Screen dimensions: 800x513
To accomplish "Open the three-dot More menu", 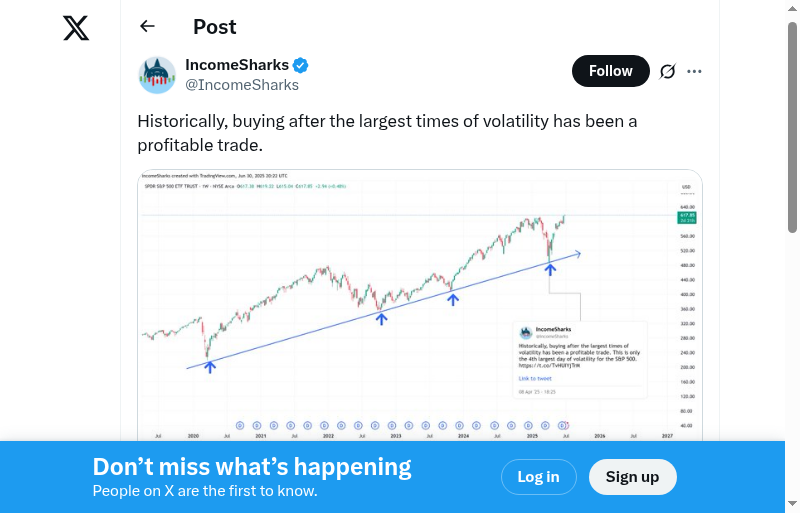I will (695, 71).
